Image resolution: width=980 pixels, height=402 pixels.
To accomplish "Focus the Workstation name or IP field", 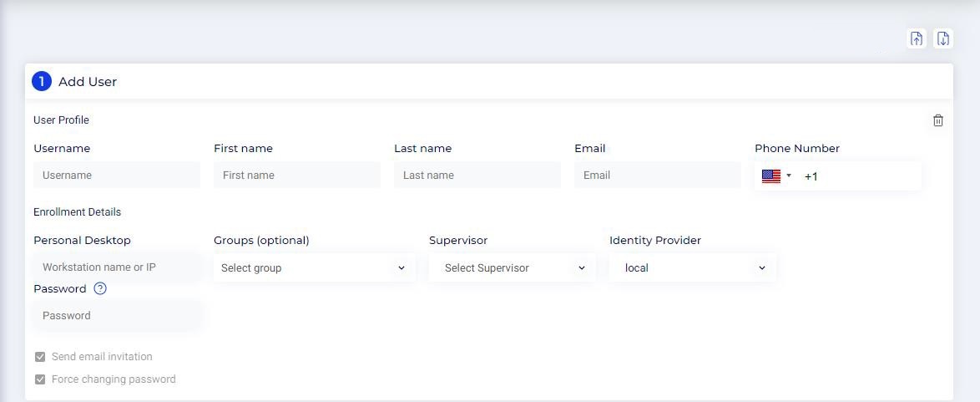I will (x=117, y=267).
